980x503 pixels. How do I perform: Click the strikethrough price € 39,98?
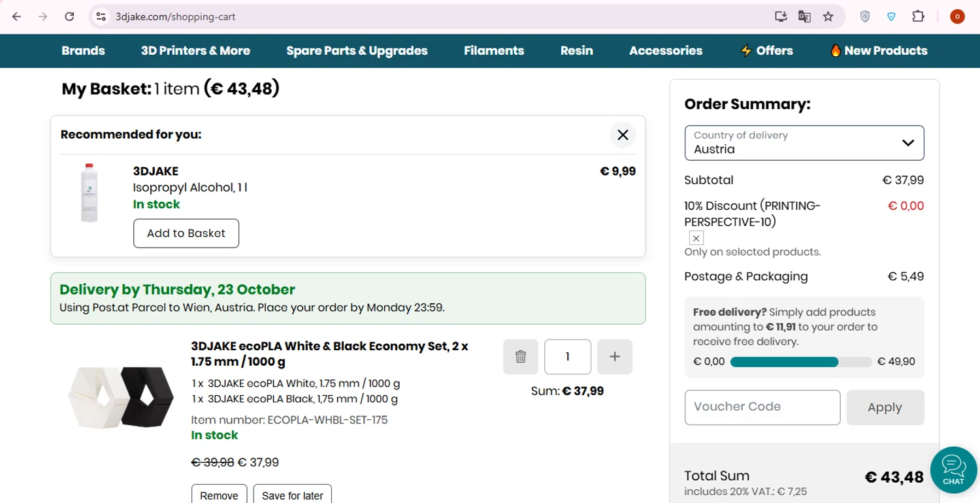pos(212,462)
